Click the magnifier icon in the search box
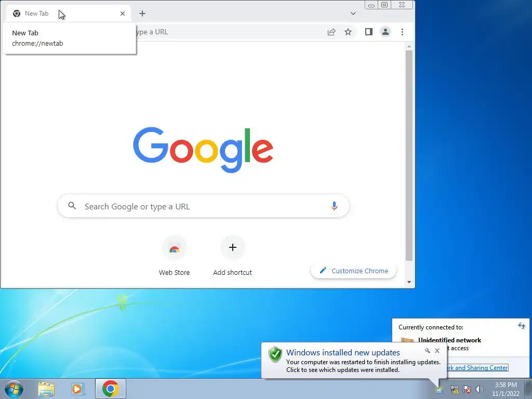The image size is (532, 399). coord(72,206)
